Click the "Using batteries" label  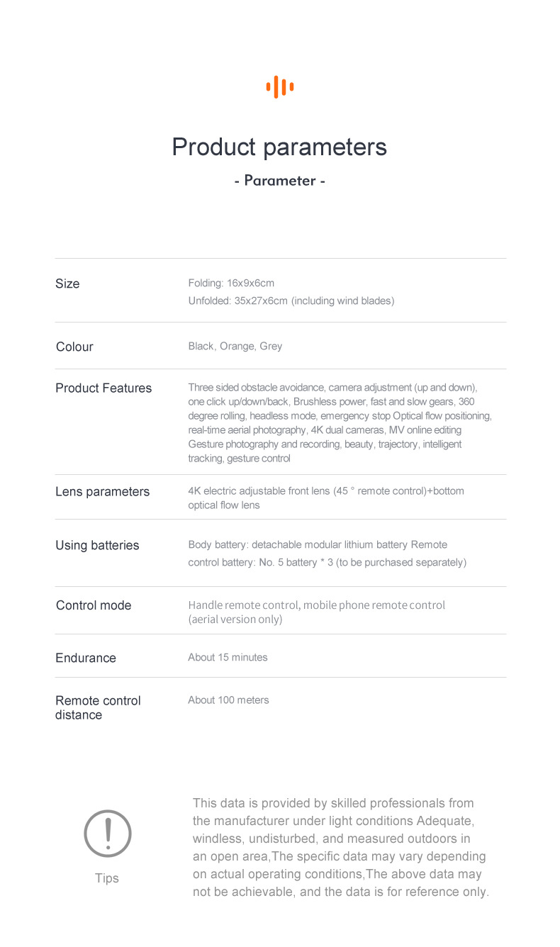pyautogui.click(x=97, y=545)
